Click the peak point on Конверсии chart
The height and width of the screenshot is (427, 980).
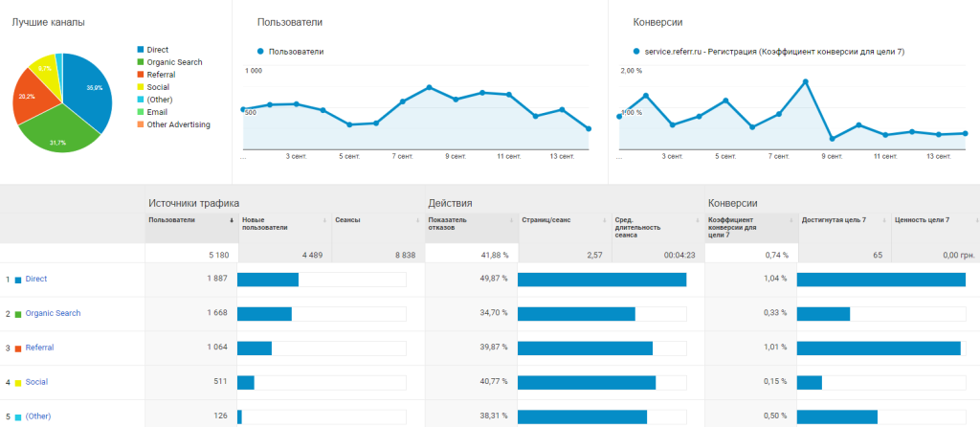[806, 81]
